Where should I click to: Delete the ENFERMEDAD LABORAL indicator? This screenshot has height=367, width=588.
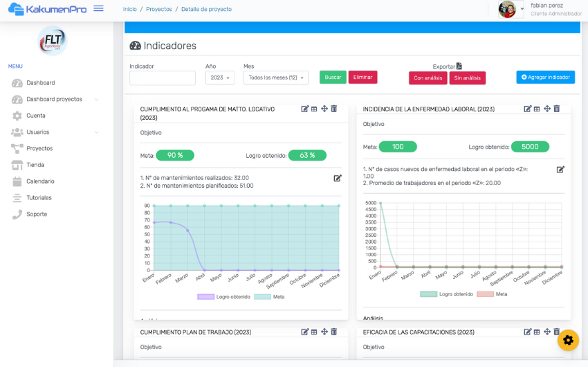pos(556,109)
